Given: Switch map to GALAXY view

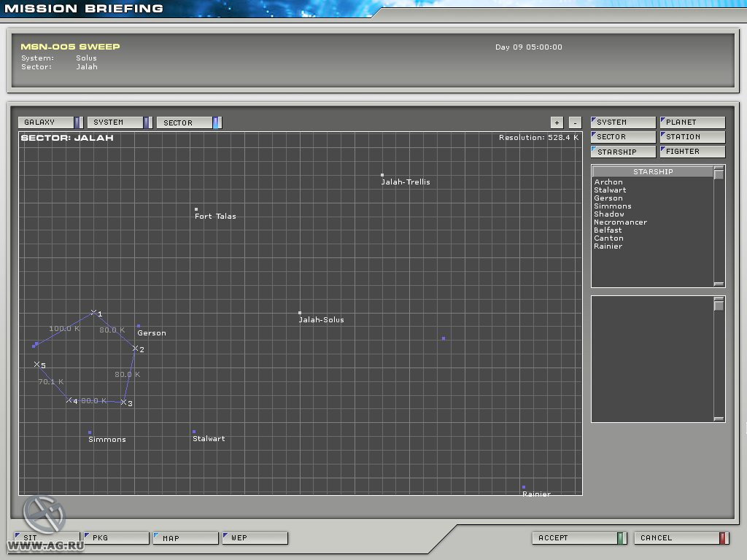Looking at the screenshot, I should point(50,122).
